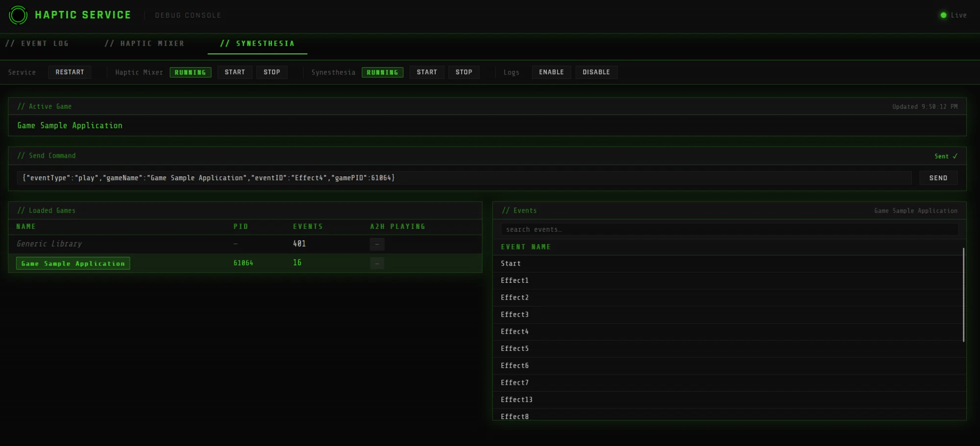Toggle A2H playing for Game Sample Application
The height and width of the screenshot is (446, 980).
click(377, 263)
